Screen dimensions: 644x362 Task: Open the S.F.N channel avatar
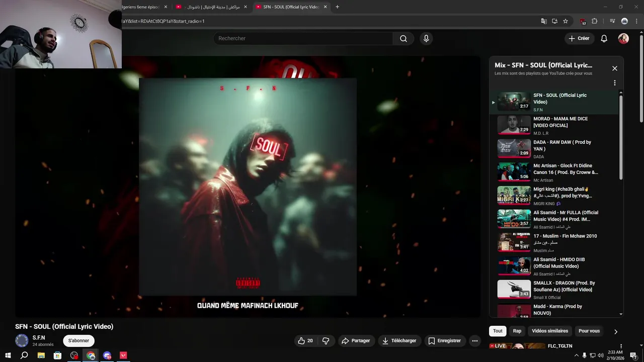click(x=22, y=341)
